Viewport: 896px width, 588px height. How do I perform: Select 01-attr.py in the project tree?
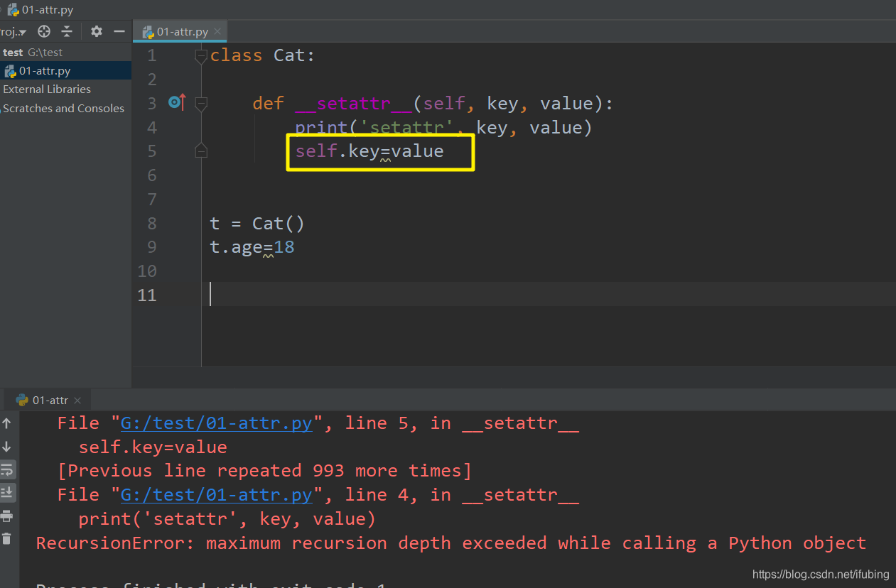pyautogui.click(x=45, y=71)
